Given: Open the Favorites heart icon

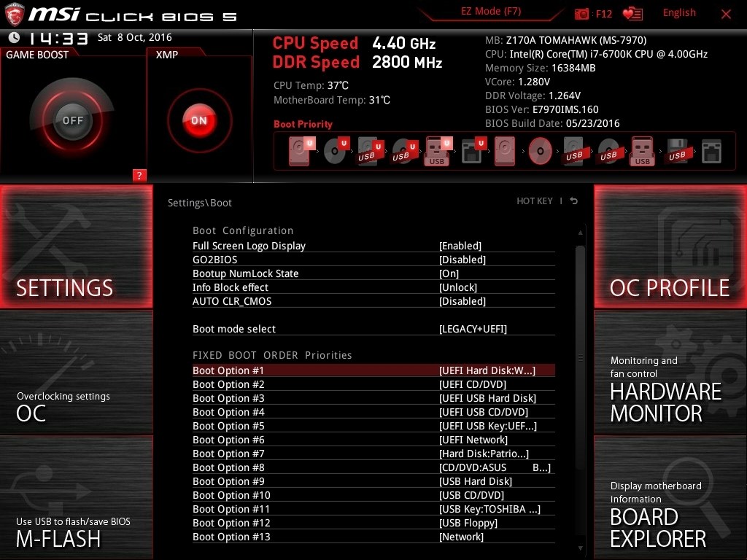Looking at the screenshot, I should point(632,14).
